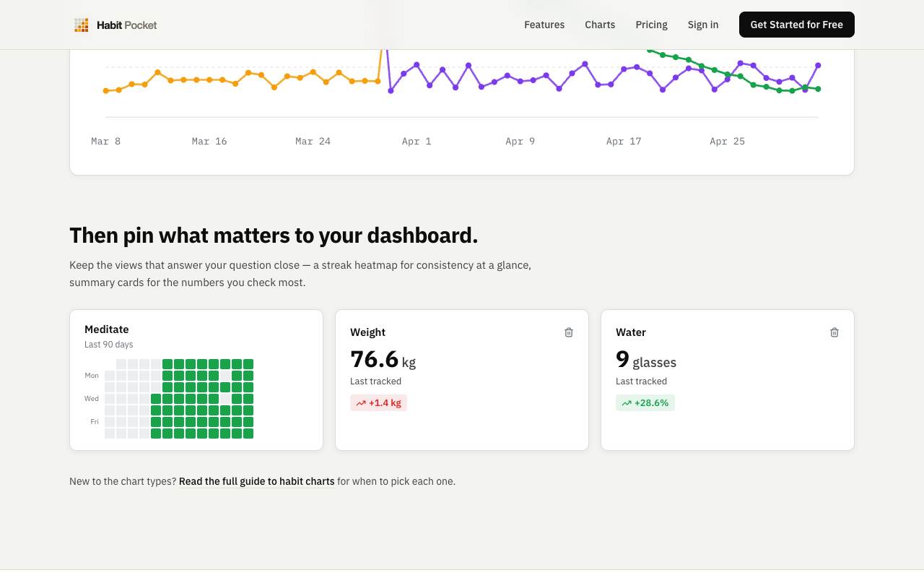Image resolution: width=924 pixels, height=578 pixels.
Task: Click the Mon row label in heatmap
Action: (x=92, y=376)
